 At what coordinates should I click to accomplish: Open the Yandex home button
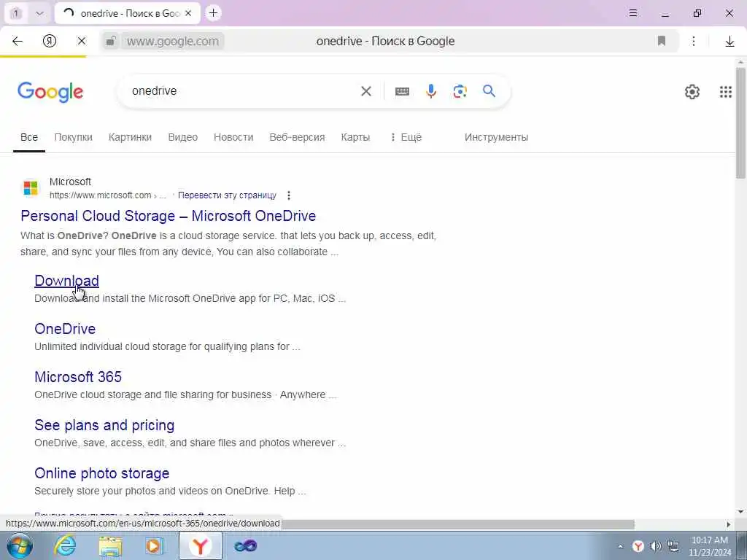[50, 42]
